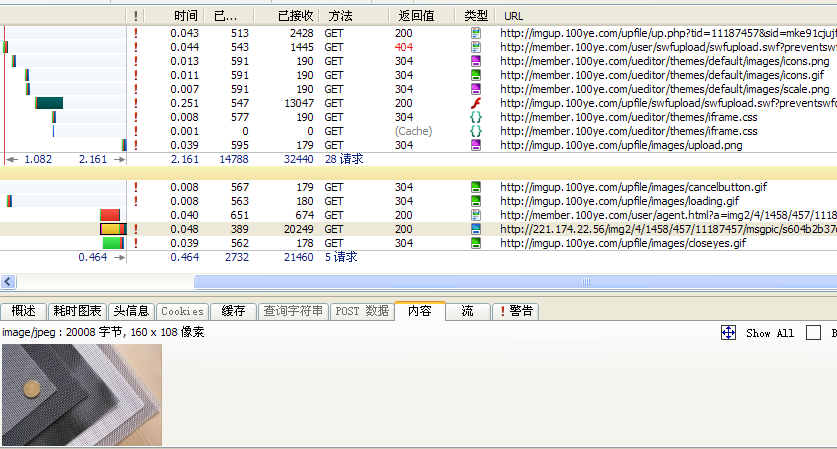This screenshot has height=449, width=837.
Task: Click the image type icon of the 221.174.22.56 request
Action: (476, 229)
